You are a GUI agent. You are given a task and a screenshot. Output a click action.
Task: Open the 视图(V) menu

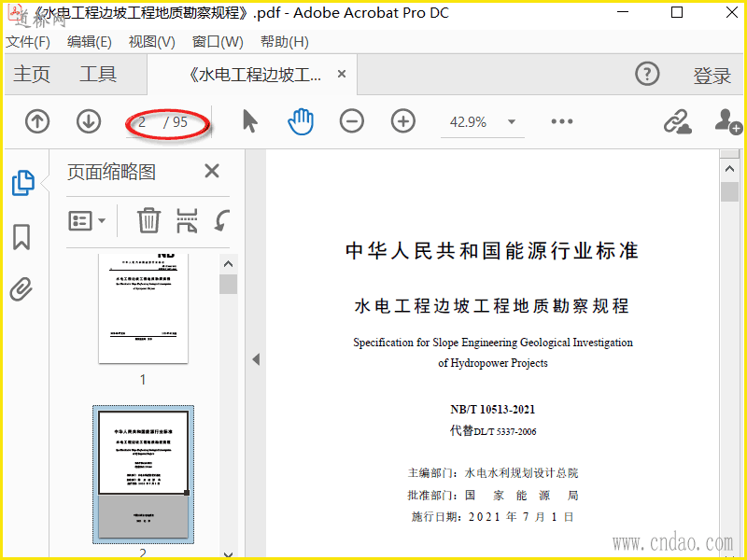coord(151,42)
